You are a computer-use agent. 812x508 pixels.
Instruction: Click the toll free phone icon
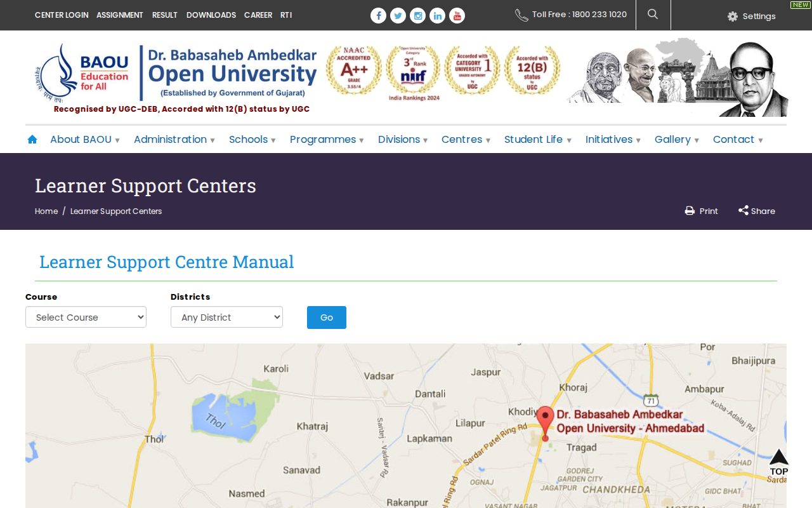(521, 15)
